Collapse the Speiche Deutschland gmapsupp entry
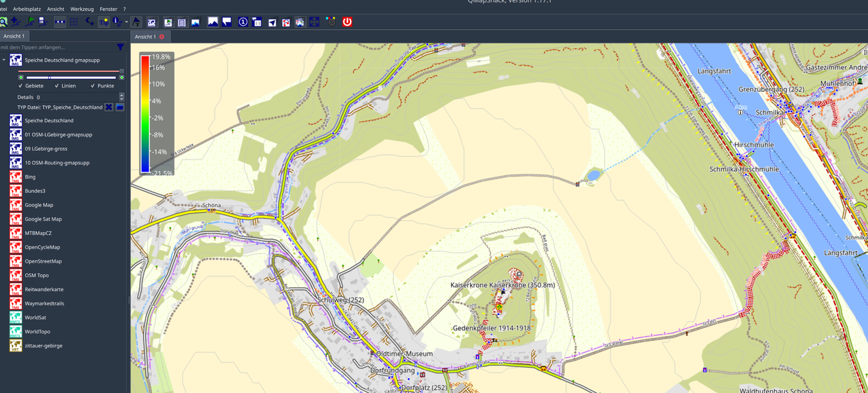Screen dimensions: 868x393 [4, 60]
